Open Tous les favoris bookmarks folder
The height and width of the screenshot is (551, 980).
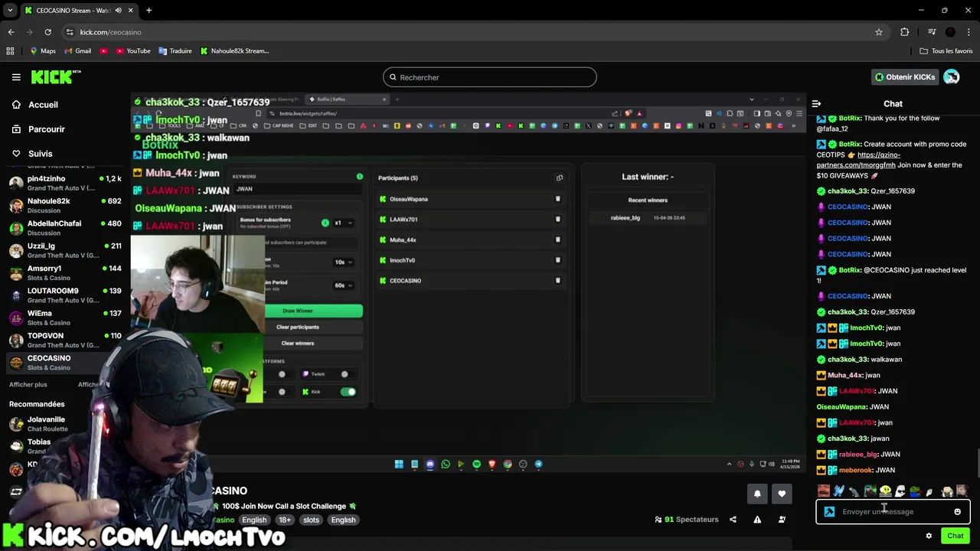(x=946, y=51)
